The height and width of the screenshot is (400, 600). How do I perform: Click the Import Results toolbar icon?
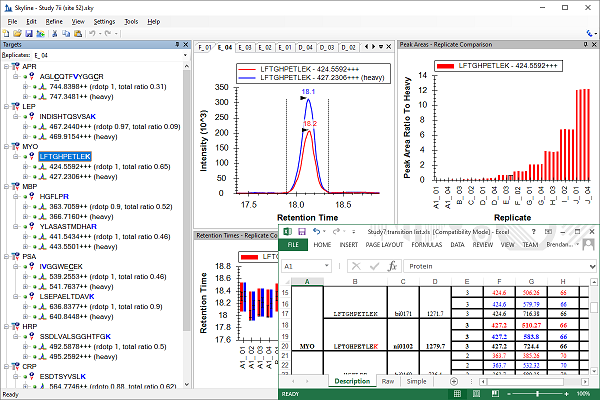point(40,34)
